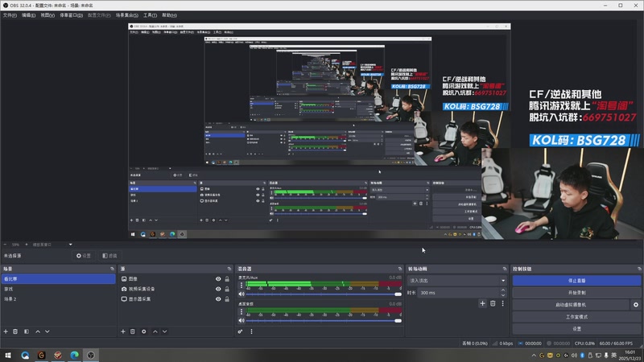The image size is (644, 362).
Task: Zoom out preview with minus icon
Action: pos(5,245)
